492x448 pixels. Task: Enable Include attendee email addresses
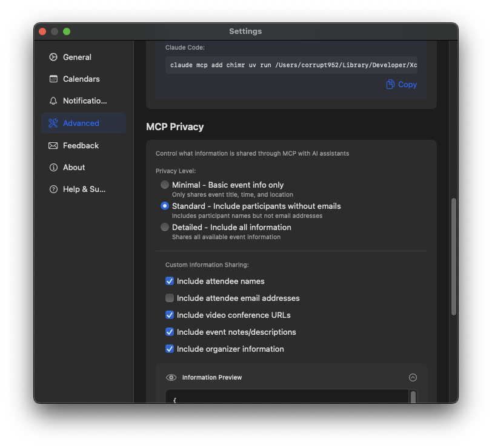[170, 298]
